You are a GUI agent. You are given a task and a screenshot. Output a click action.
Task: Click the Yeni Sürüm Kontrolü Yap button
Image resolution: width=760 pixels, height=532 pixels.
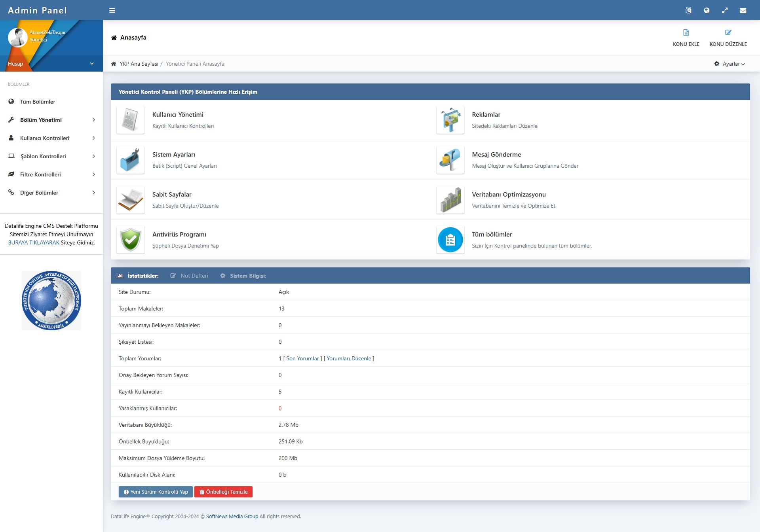tap(156, 492)
